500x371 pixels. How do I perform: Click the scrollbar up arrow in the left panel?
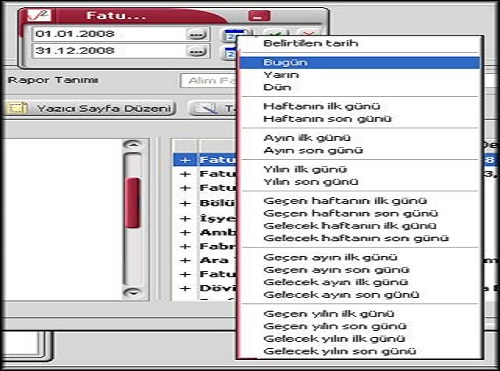click(x=133, y=145)
